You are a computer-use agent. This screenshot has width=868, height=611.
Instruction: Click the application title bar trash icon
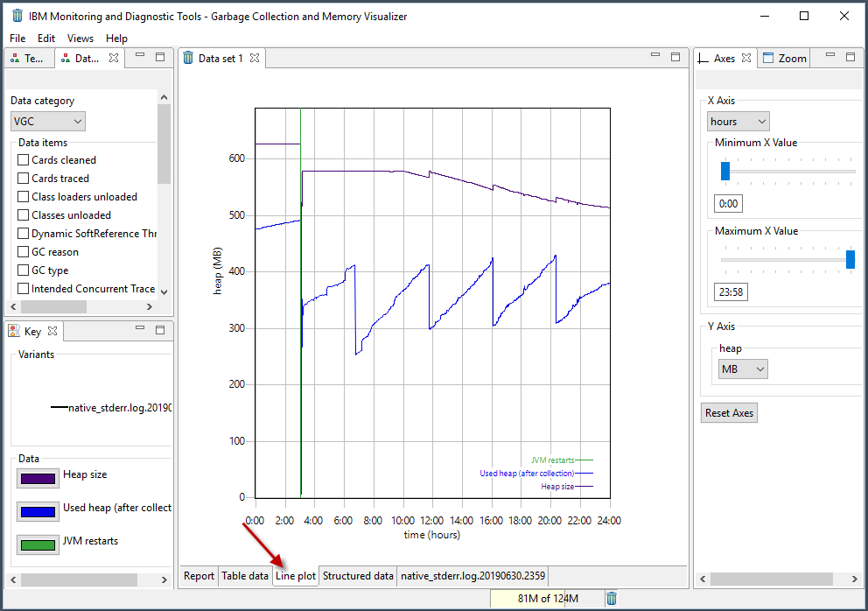(x=17, y=16)
